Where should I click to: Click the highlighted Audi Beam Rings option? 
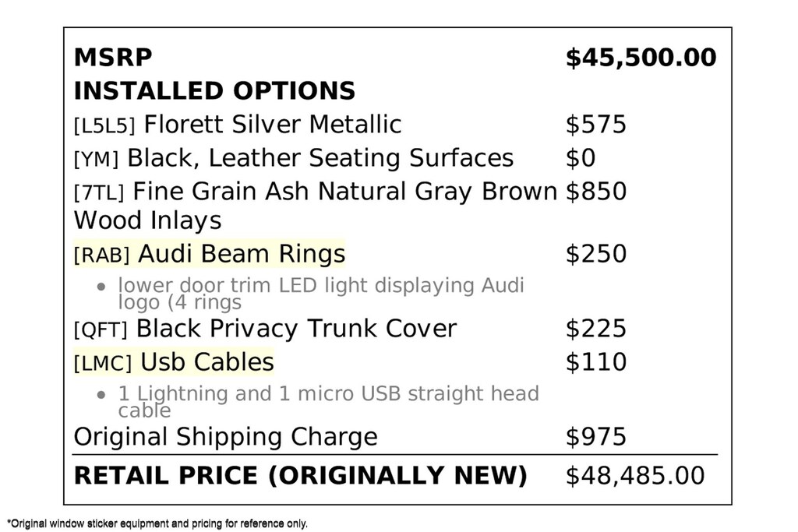click(x=209, y=253)
